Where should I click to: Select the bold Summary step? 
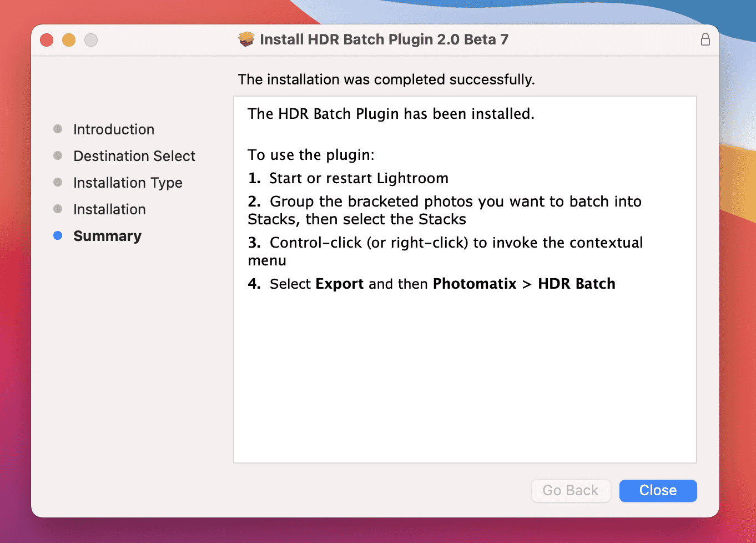(107, 236)
